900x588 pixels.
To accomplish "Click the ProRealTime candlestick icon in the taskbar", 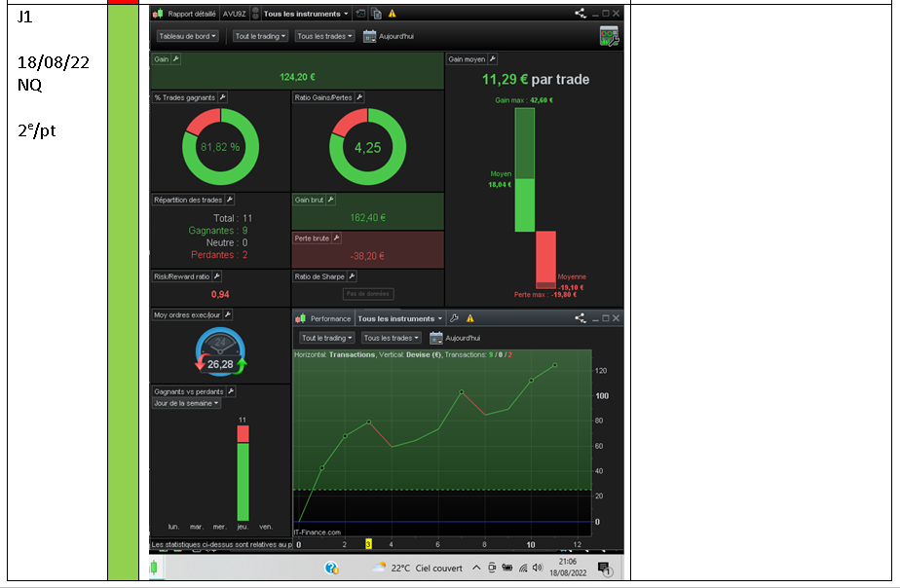I will pos(154,568).
